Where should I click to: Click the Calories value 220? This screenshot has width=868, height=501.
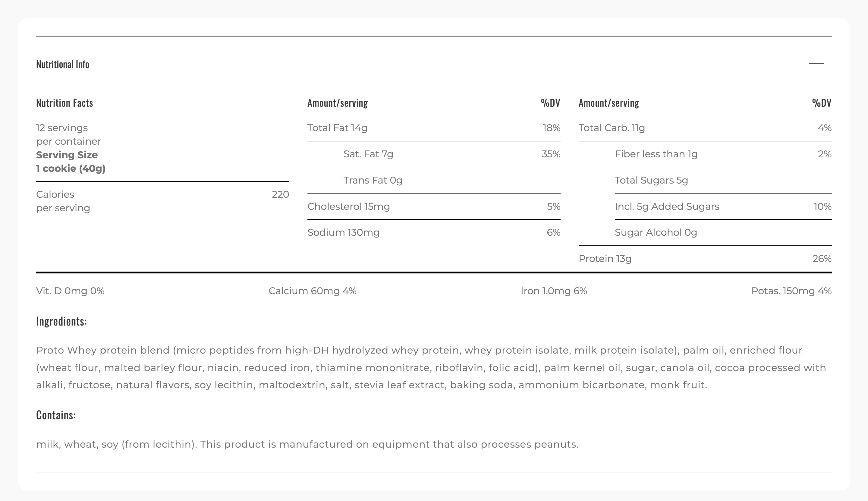pyautogui.click(x=280, y=194)
